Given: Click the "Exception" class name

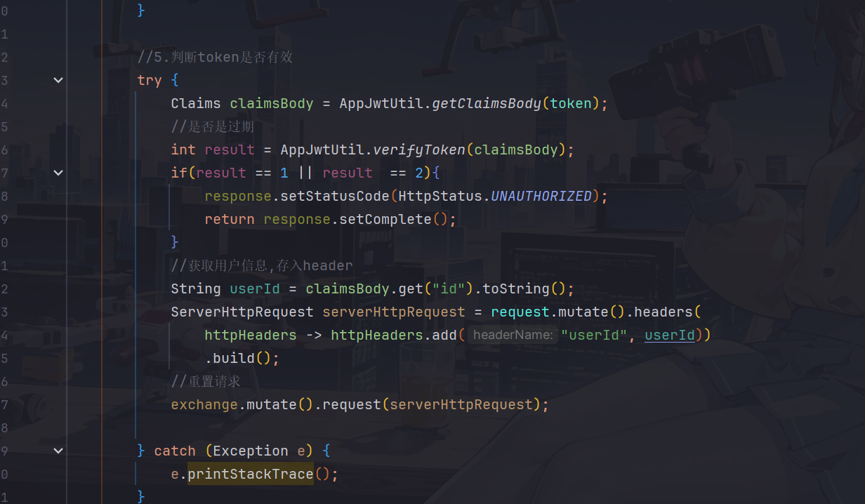Looking at the screenshot, I should (x=251, y=451).
